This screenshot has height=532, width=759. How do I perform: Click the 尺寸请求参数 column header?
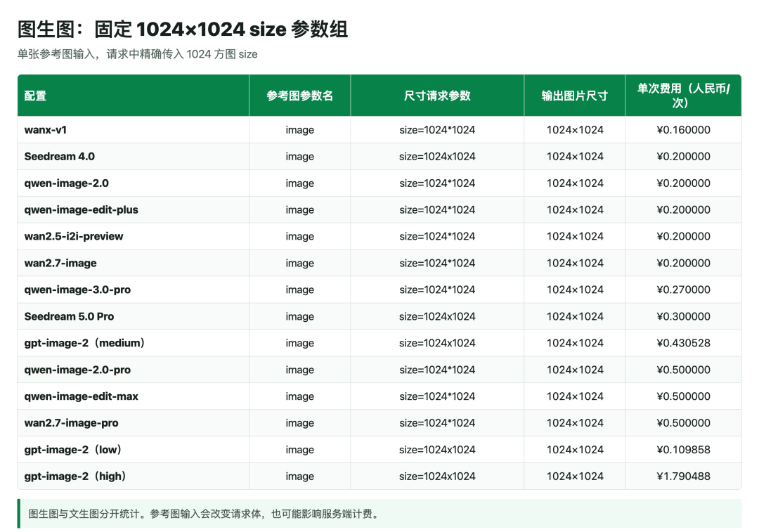point(437,96)
